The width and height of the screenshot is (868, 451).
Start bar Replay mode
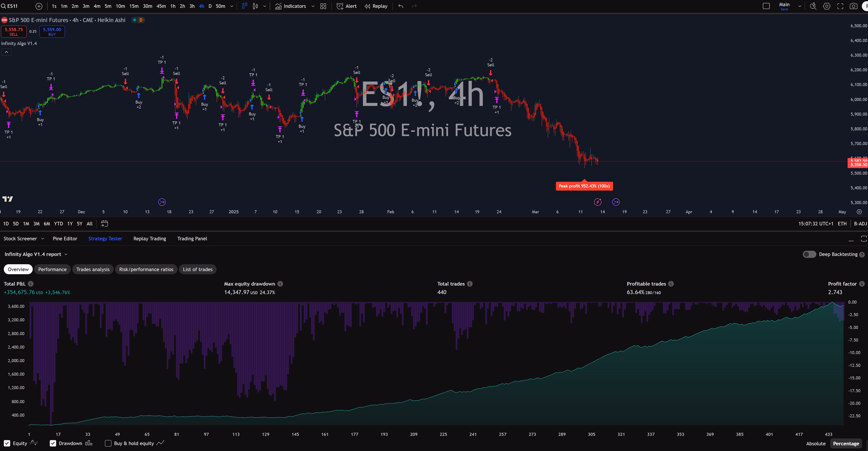coord(376,6)
